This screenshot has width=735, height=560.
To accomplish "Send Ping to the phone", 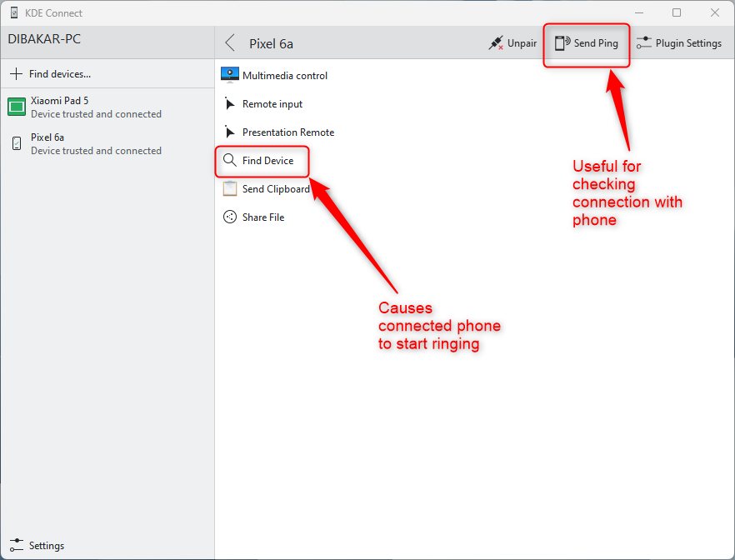I will [x=587, y=43].
